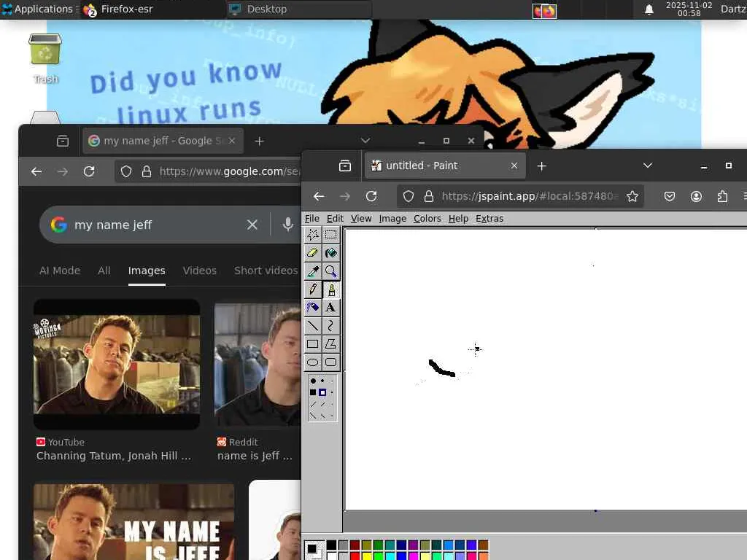
Task: Expand tab list chevron in Paint window
Action: click(x=647, y=166)
